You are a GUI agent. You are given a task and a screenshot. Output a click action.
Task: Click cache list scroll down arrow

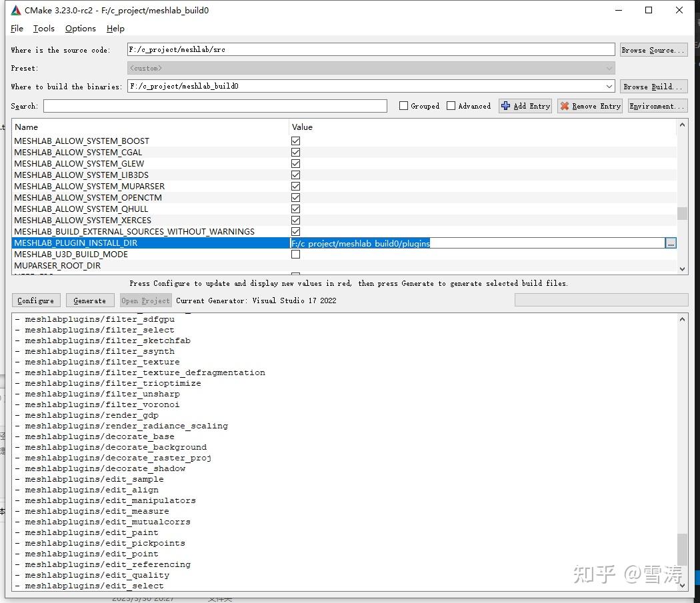[x=682, y=269]
